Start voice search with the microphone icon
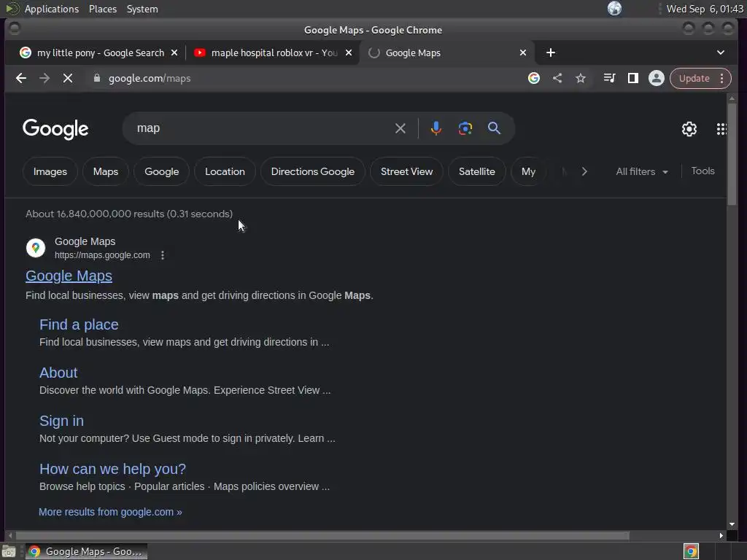Viewport: 747px width, 560px height. click(436, 128)
